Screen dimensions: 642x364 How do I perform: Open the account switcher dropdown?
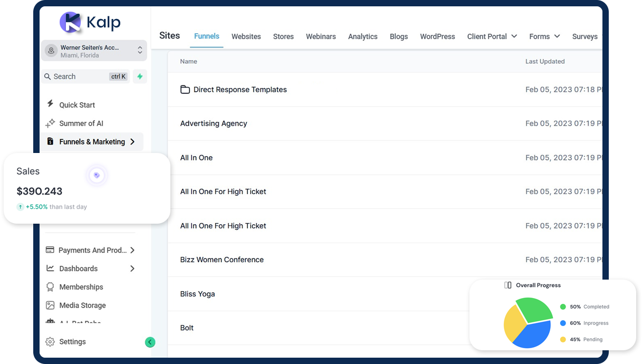coord(93,51)
